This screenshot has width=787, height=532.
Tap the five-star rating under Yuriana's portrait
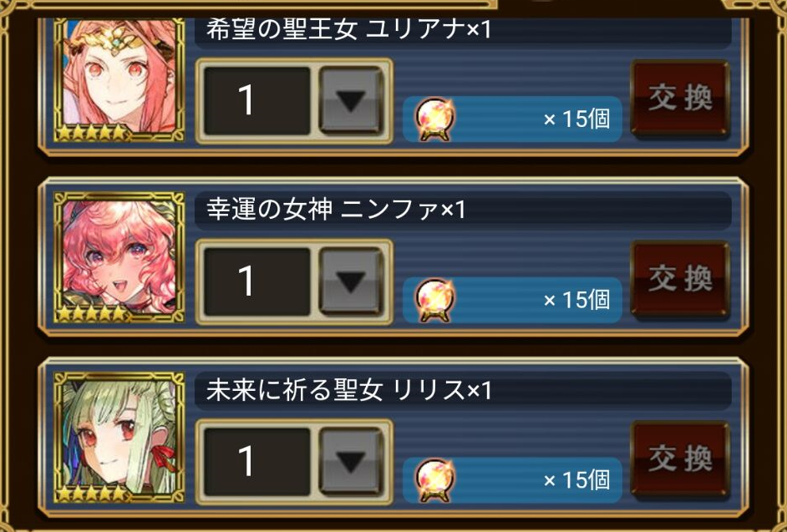(93, 133)
